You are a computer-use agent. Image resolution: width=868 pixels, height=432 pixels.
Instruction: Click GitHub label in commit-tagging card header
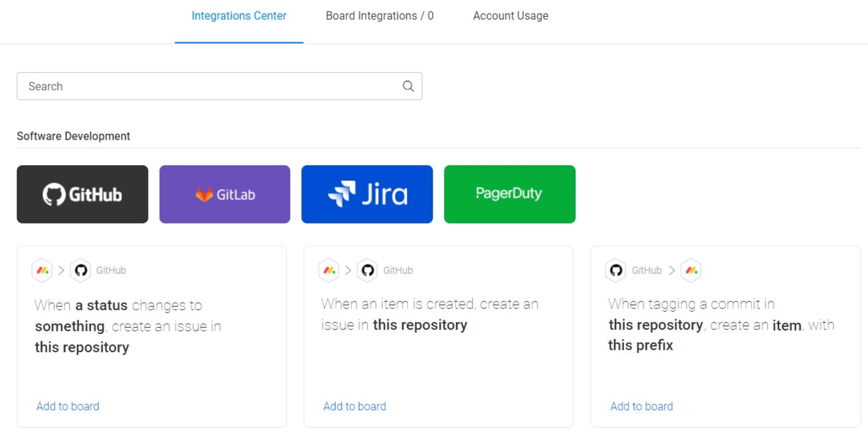point(647,271)
